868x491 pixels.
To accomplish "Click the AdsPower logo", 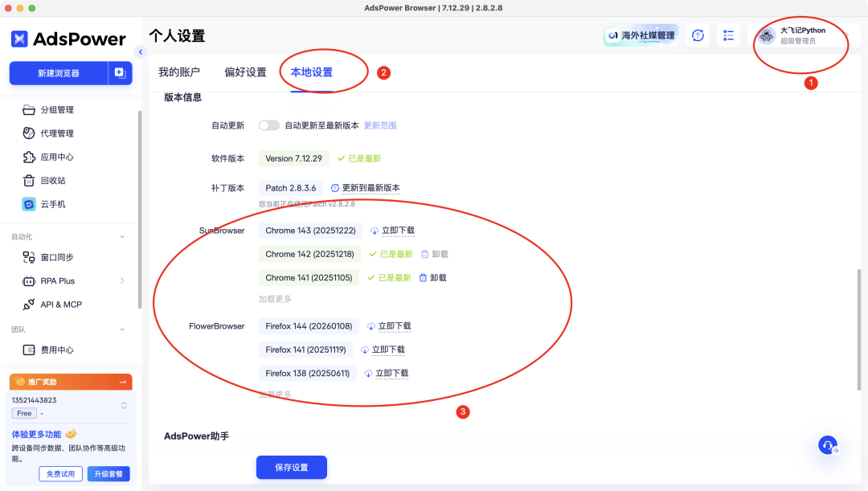I will [68, 39].
